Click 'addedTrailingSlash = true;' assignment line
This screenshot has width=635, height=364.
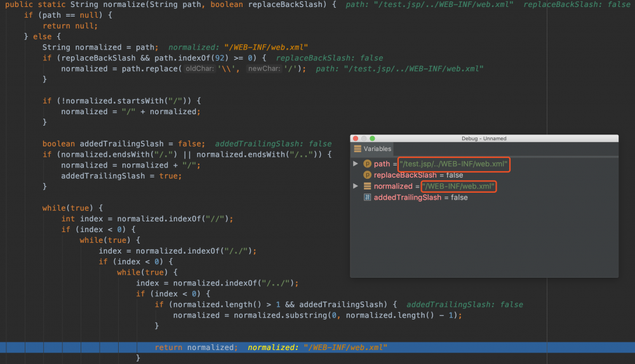(x=121, y=176)
